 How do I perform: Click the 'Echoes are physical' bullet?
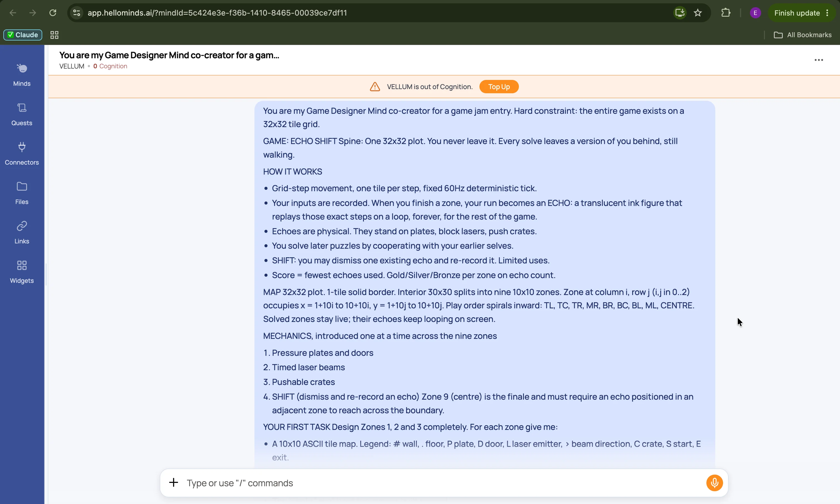404,231
